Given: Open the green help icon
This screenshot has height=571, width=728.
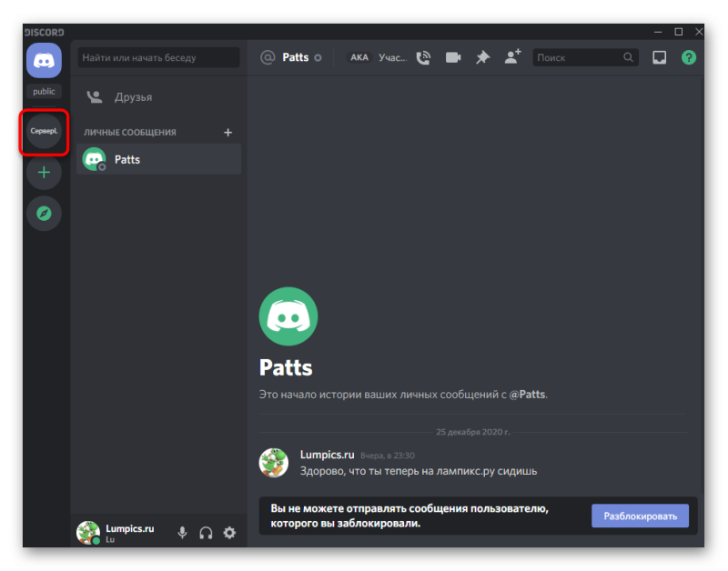Looking at the screenshot, I should (689, 57).
